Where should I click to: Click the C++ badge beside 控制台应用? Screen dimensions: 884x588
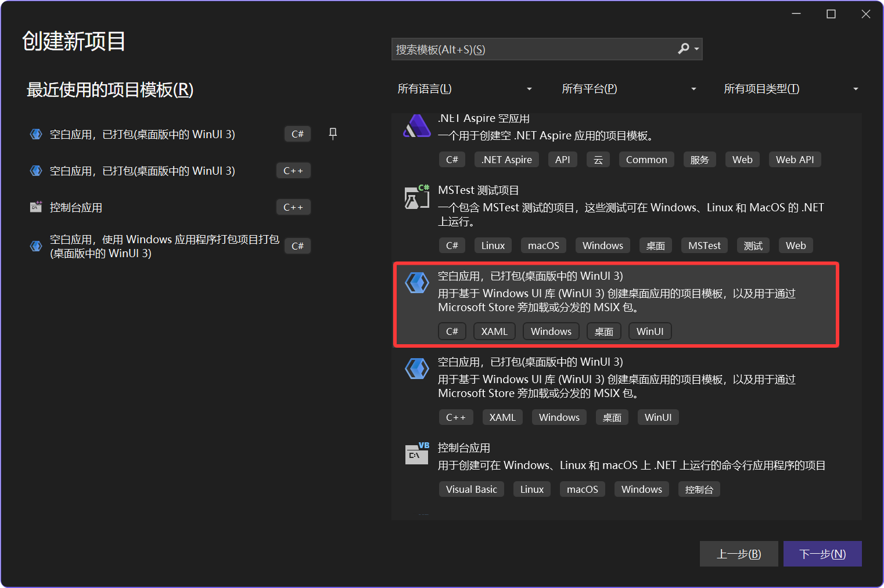coord(293,207)
